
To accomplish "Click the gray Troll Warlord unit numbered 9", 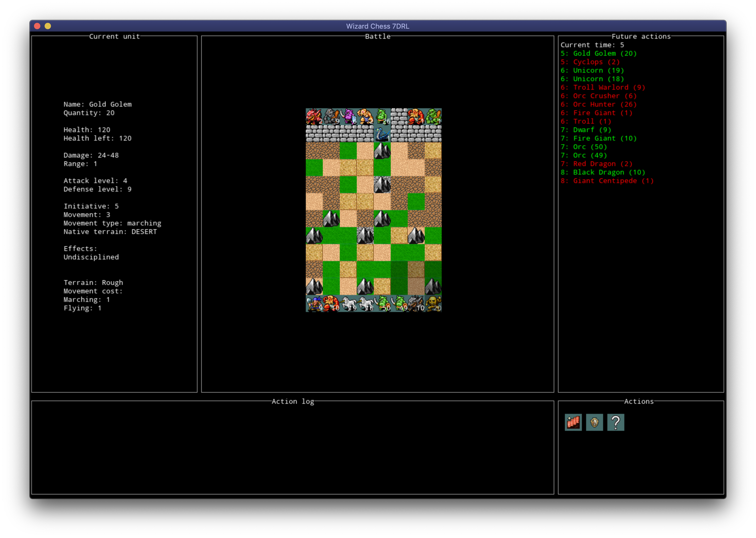I will tap(331, 117).
